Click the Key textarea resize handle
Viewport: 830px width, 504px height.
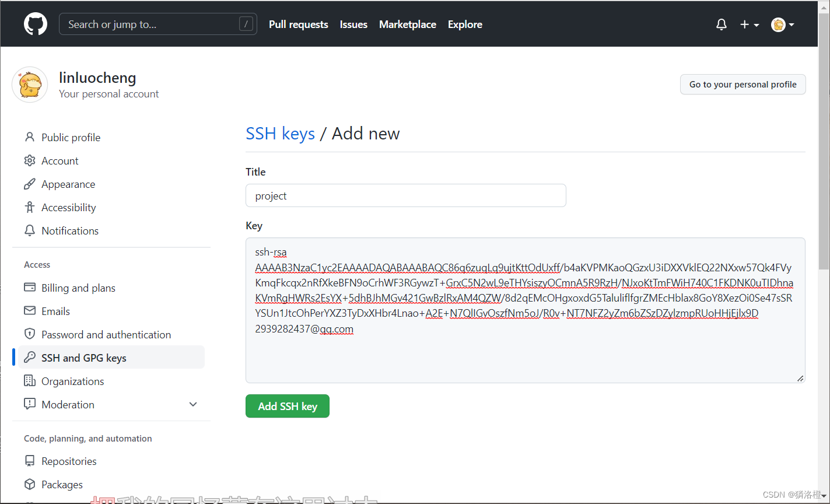(800, 378)
